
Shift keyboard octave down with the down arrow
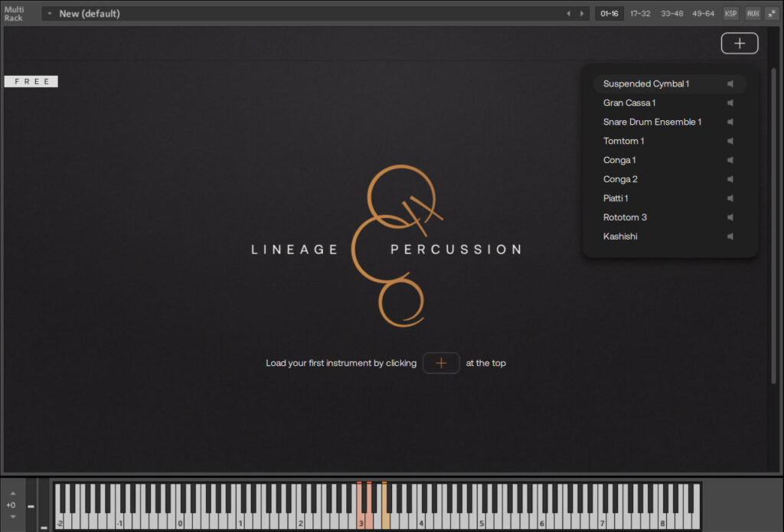coord(12,517)
